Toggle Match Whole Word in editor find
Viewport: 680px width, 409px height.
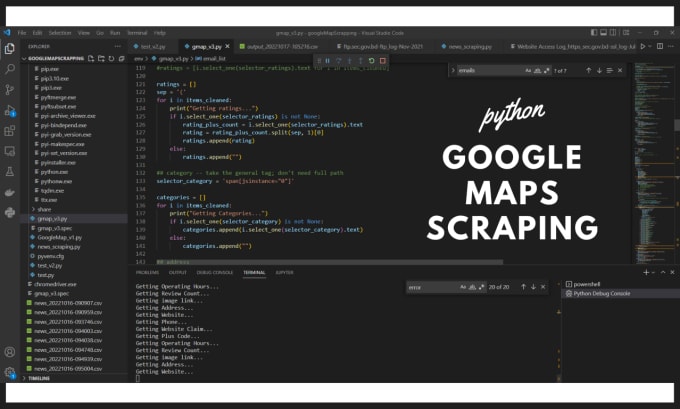coord(537,70)
